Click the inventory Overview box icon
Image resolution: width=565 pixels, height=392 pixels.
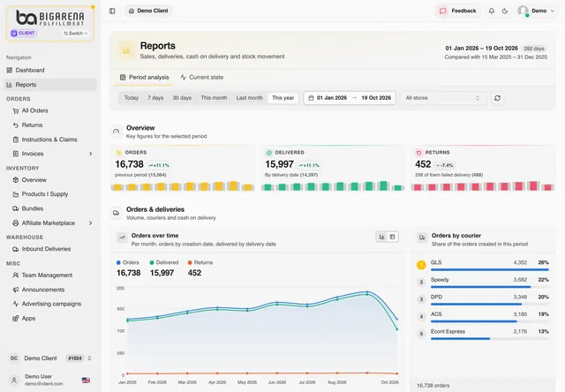pyautogui.click(x=16, y=180)
